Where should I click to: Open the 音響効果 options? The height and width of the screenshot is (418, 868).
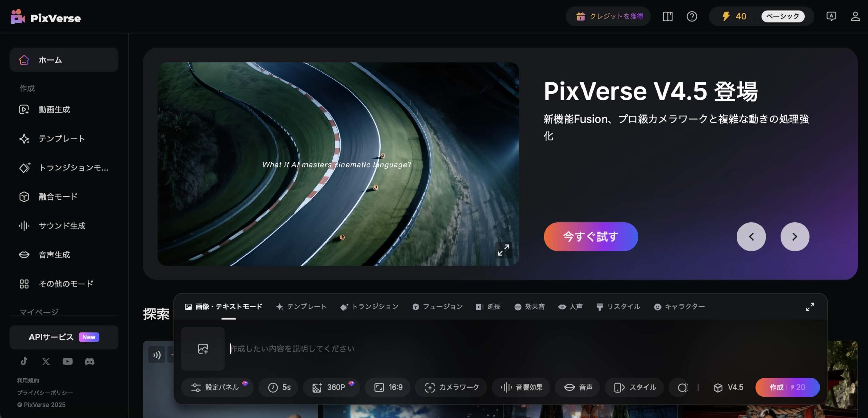[x=521, y=387]
